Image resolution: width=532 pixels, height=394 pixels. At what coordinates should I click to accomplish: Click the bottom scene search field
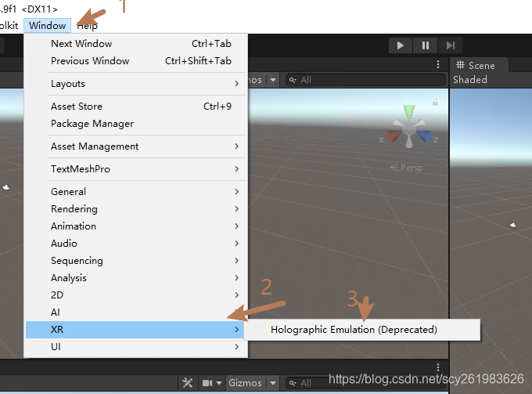pos(365,383)
